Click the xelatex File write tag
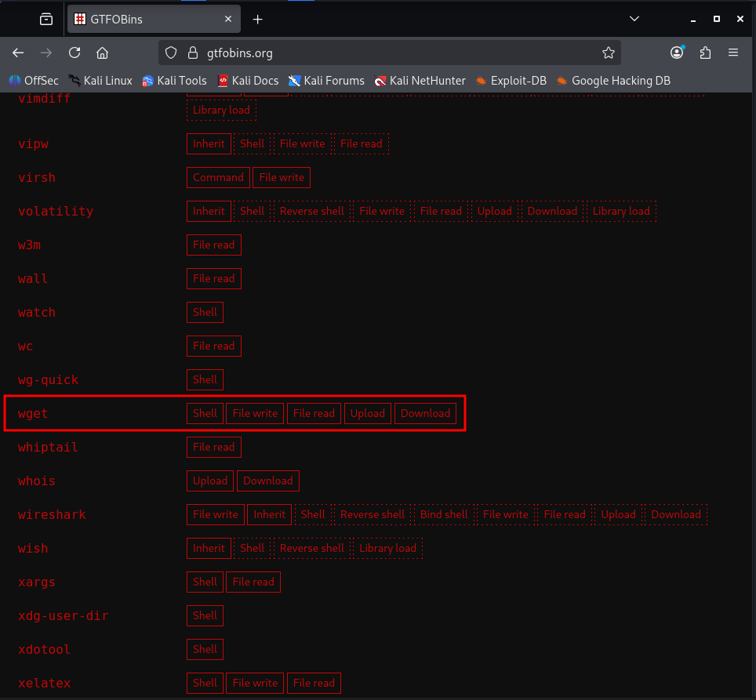The height and width of the screenshot is (700, 756). click(255, 683)
